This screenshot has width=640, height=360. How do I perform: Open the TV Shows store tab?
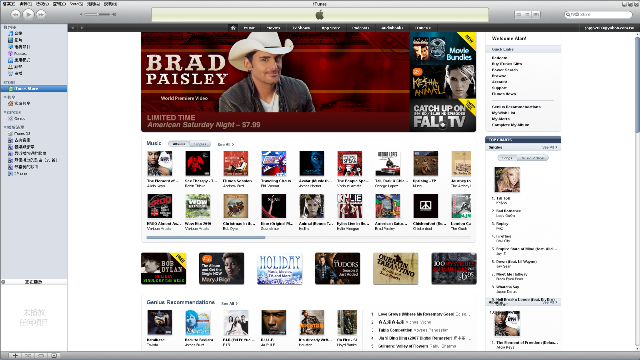pyautogui.click(x=301, y=28)
